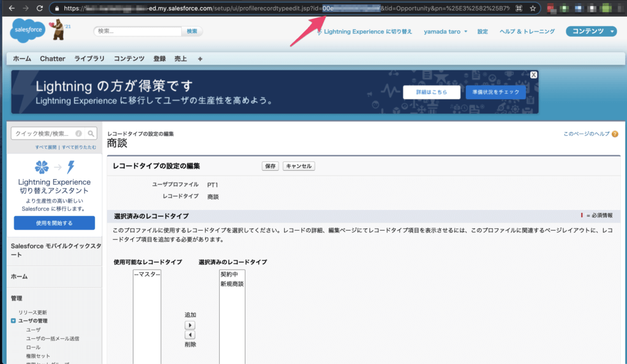This screenshot has width=627, height=364.
Task: Open the コンテンツ app menu dropdown
Action: [591, 31]
